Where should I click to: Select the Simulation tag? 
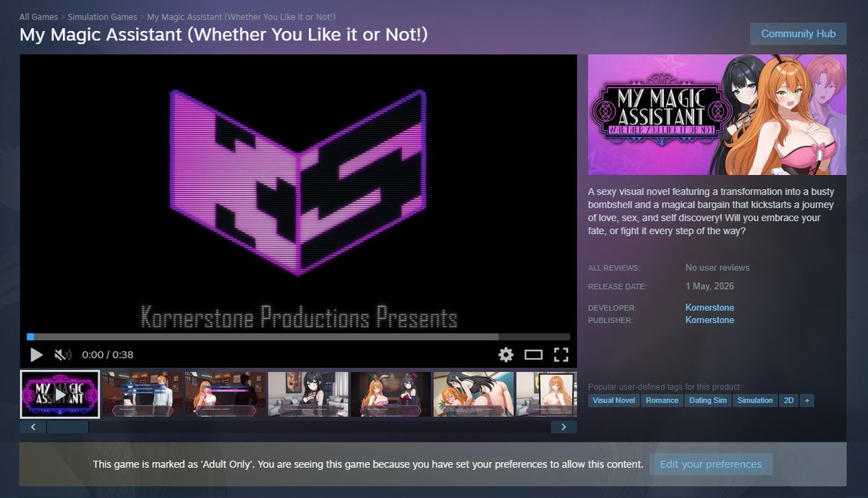(x=755, y=400)
